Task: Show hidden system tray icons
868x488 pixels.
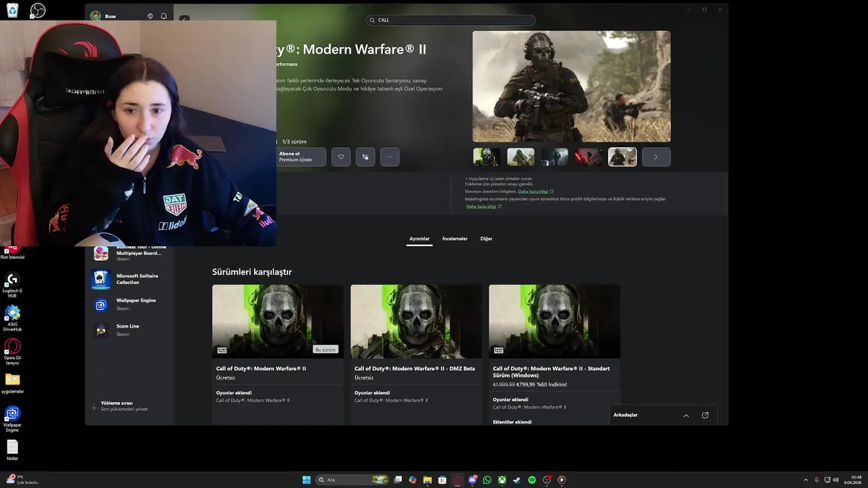Action: pyautogui.click(x=806, y=480)
